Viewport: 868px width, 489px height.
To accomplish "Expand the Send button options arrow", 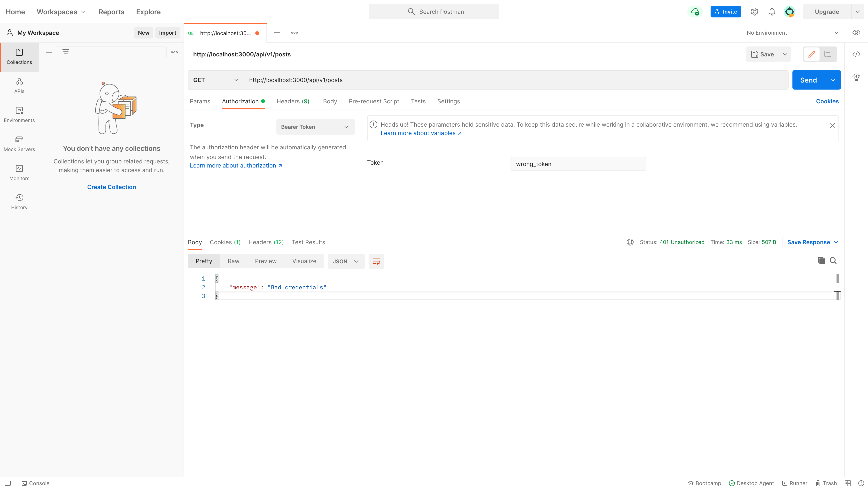I will [833, 80].
